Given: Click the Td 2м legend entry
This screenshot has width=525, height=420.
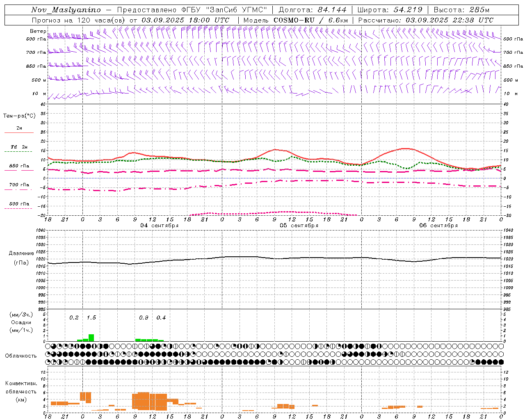Looking at the screenshot, I should click(19, 147).
